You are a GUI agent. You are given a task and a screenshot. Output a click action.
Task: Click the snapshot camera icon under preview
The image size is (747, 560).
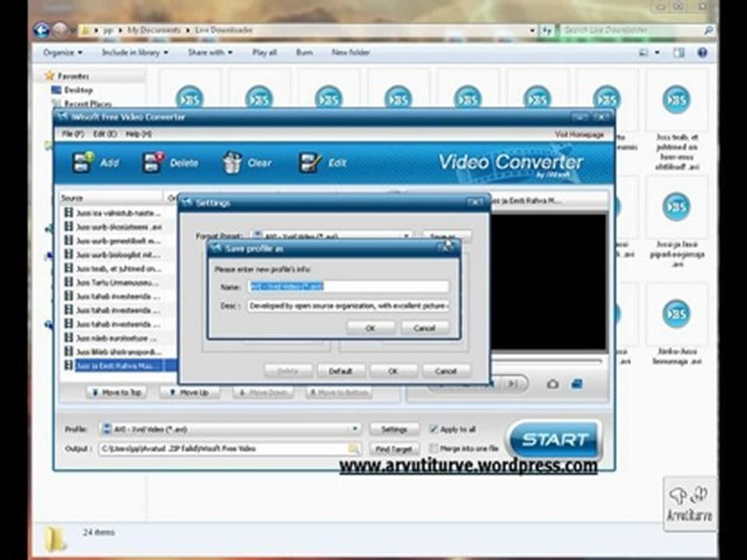[552, 383]
